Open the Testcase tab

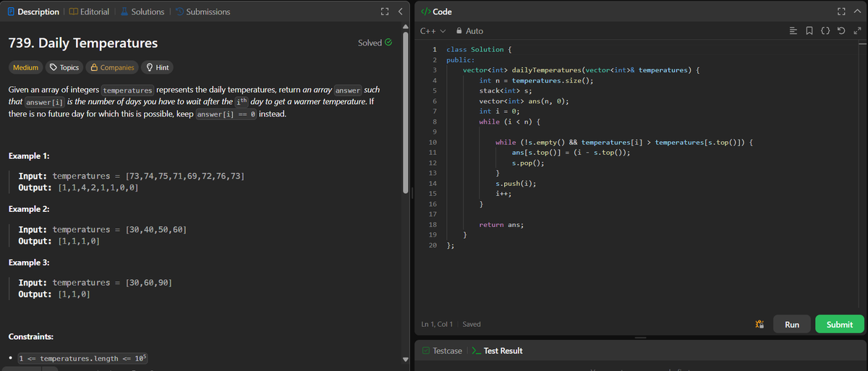pos(442,351)
